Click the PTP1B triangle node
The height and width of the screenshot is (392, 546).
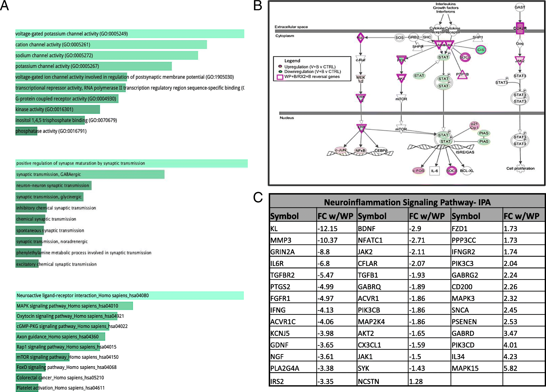[x=462, y=75]
